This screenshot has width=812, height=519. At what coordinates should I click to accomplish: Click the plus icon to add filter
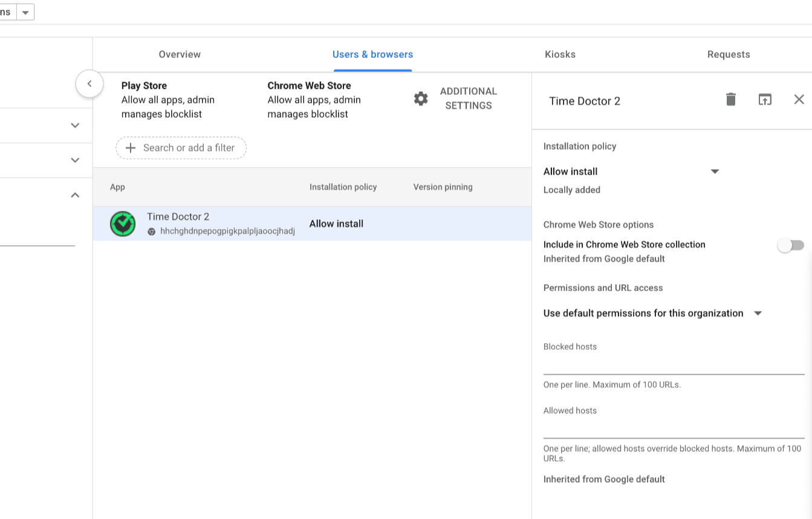point(131,148)
